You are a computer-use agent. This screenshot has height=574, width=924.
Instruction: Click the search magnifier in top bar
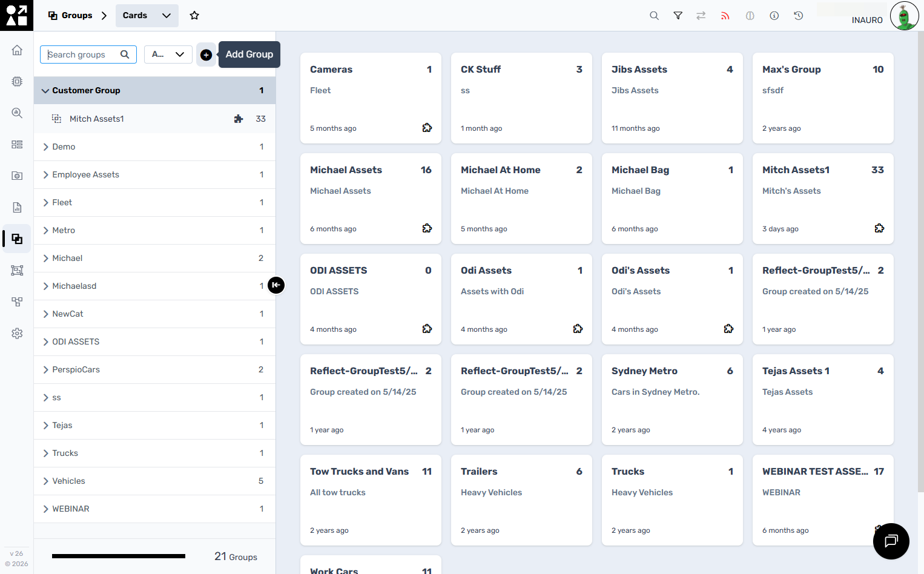[x=654, y=16]
